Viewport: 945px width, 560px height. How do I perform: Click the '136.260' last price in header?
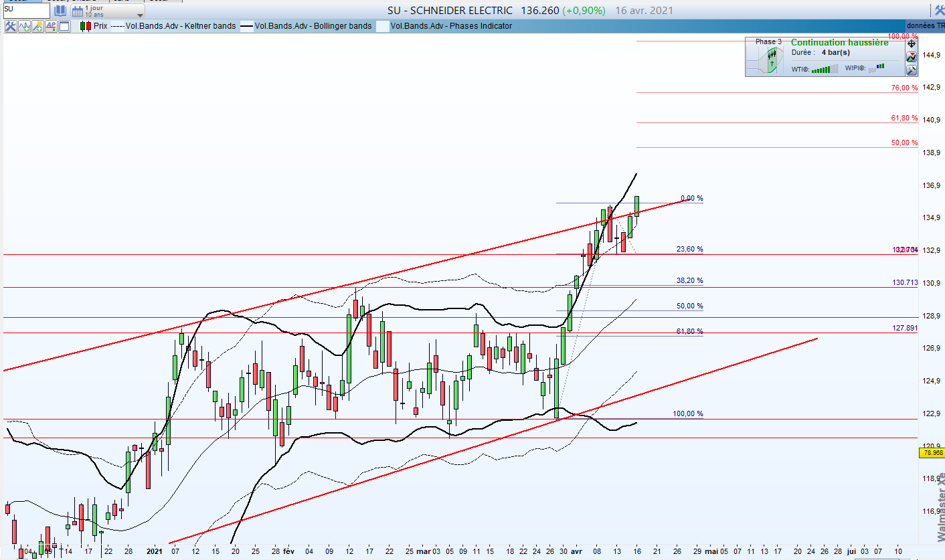coord(539,11)
